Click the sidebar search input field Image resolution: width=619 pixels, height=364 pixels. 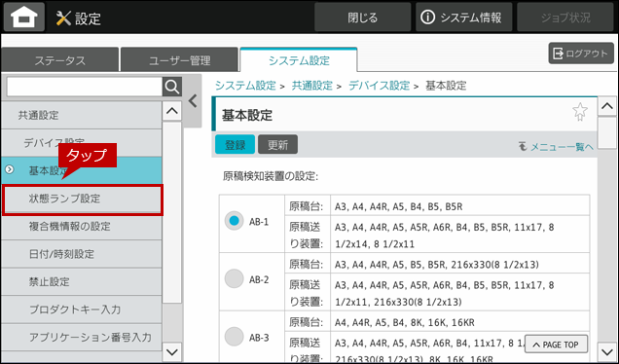pyautogui.click(x=85, y=87)
